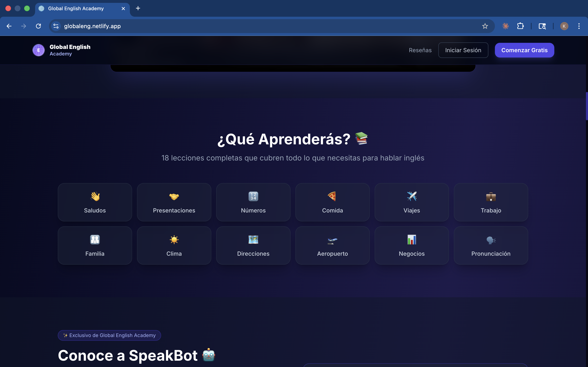Open a new browser tab
Viewport: 588px width, 367px height.
pos(138,9)
